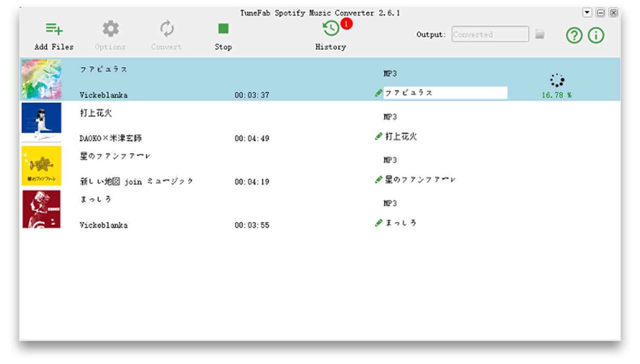Image resolution: width=640 pixels, height=364 pixels.
Task: Minimize the TuneFab window
Action: 600,13
